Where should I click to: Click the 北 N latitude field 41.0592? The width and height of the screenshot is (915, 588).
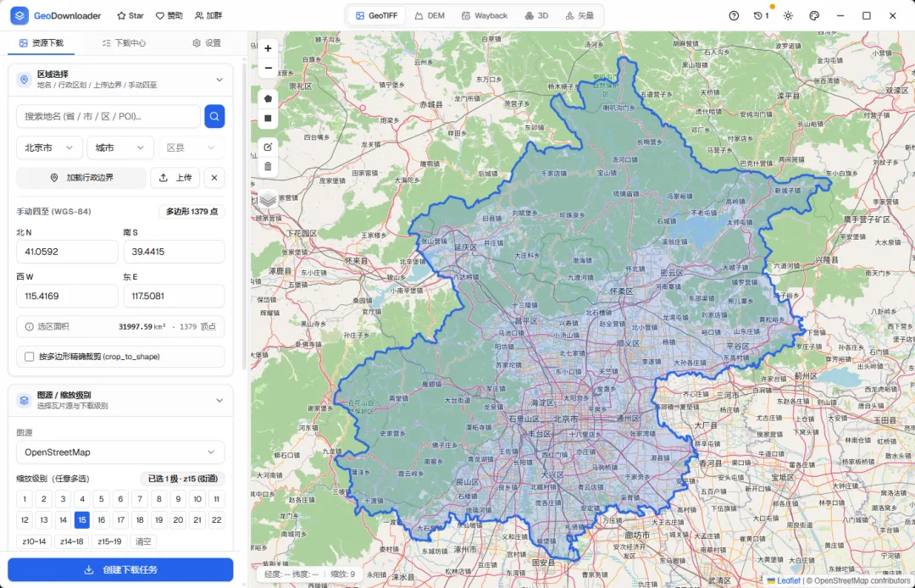[67, 252]
